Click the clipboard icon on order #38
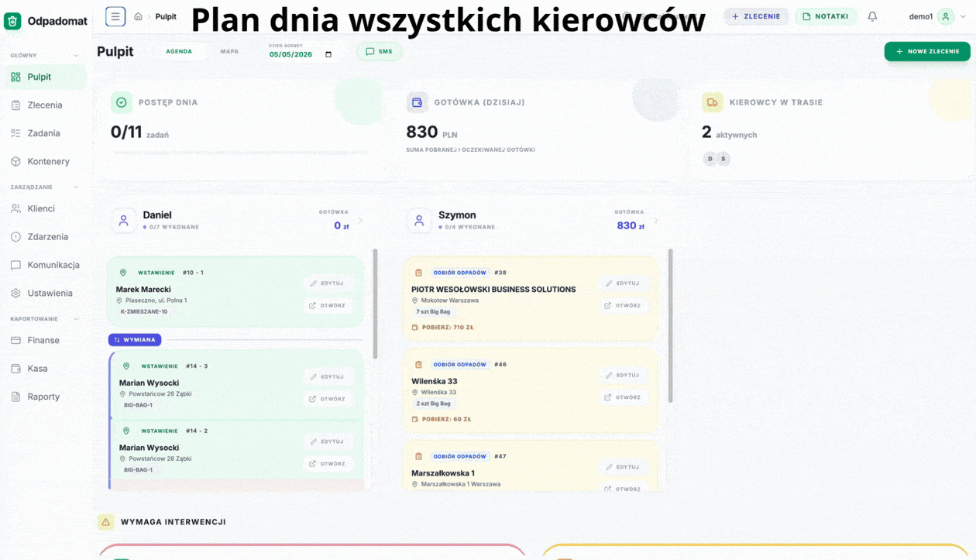976x560 pixels. (418, 273)
